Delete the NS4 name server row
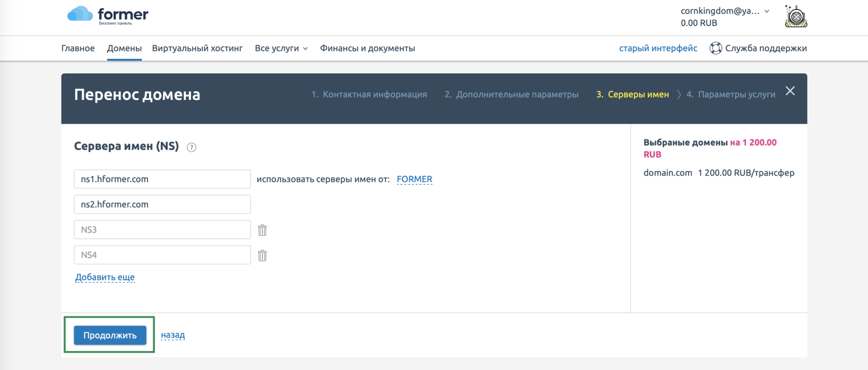Viewport: 868px width, 370px height. [x=262, y=256]
